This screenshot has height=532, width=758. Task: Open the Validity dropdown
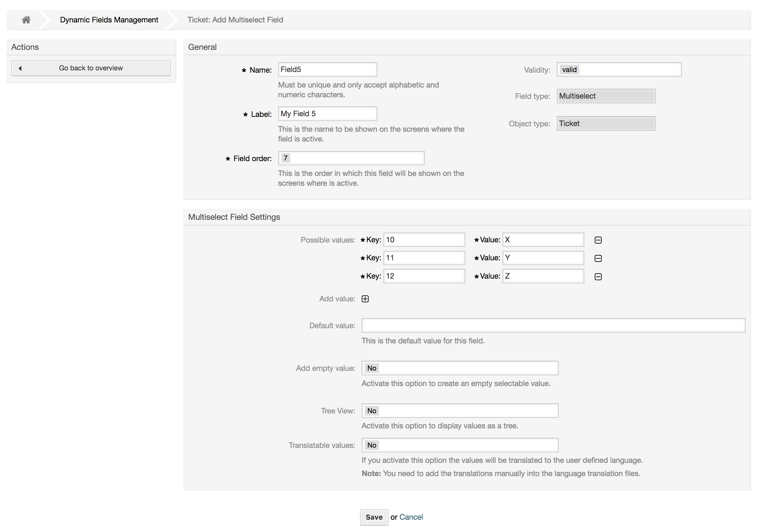tap(619, 70)
